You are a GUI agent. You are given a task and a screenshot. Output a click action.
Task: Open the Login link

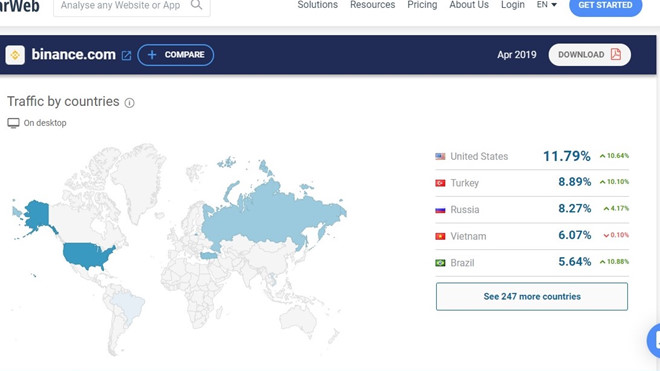[x=513, y=5]
